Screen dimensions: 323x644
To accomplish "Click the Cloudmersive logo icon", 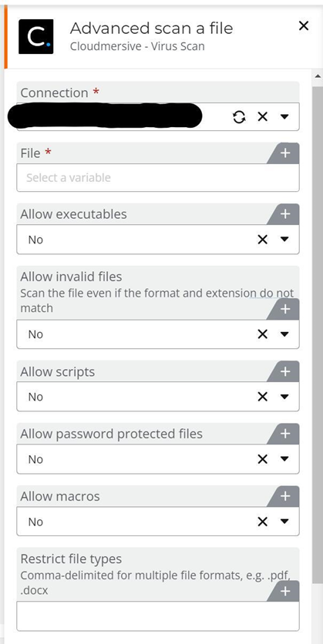I will (x=35, y=36).
